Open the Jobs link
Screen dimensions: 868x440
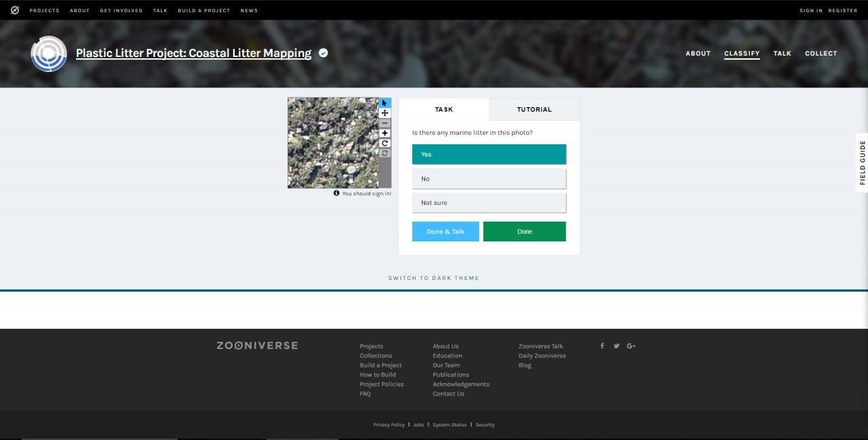418,425
